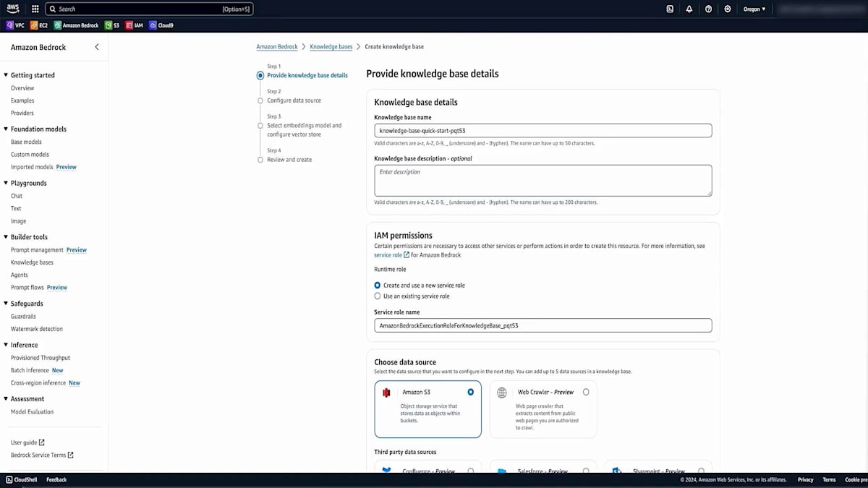Follow the service role link
The height and width of the screenshot is (488, 868).
click(388, 255)
